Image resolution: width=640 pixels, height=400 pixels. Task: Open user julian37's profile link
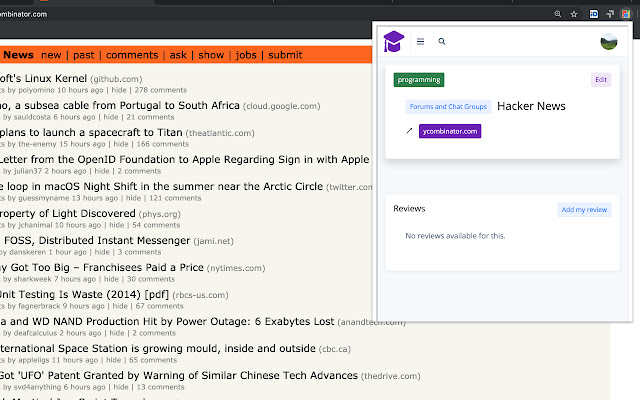coord(28,171)
